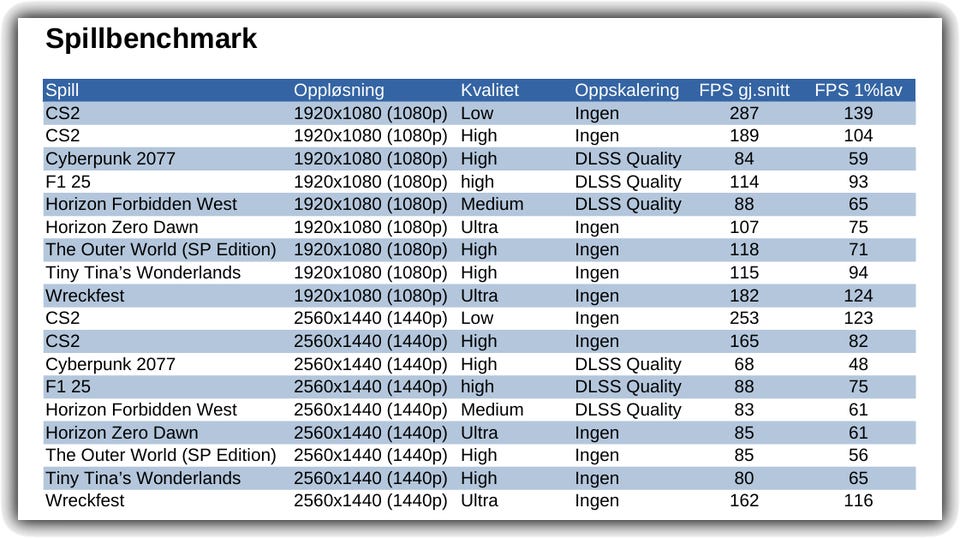Select the Spill column header
The image size is (960, 538).
coord(62,90)
